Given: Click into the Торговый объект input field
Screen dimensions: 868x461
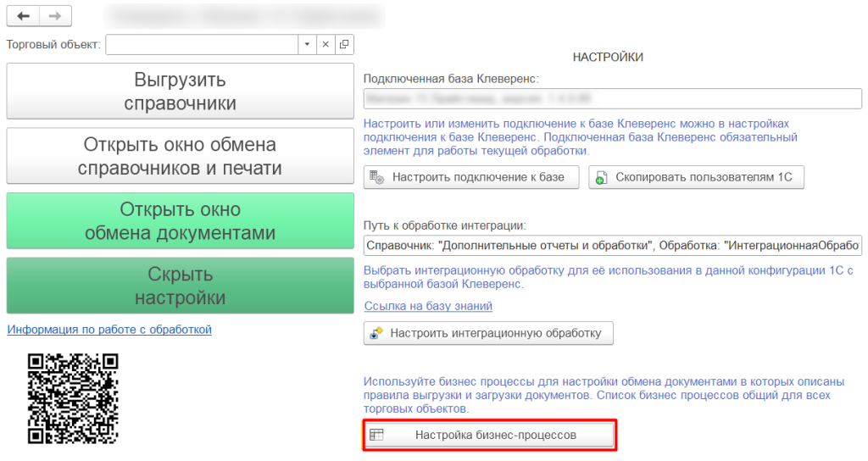Looking at the screenshot, I should 202,44.
